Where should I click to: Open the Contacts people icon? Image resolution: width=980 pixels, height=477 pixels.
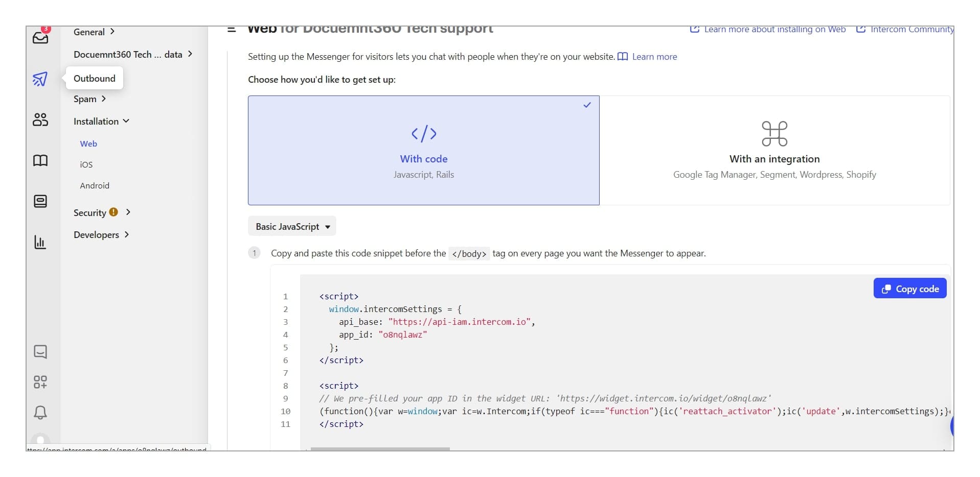40,120
